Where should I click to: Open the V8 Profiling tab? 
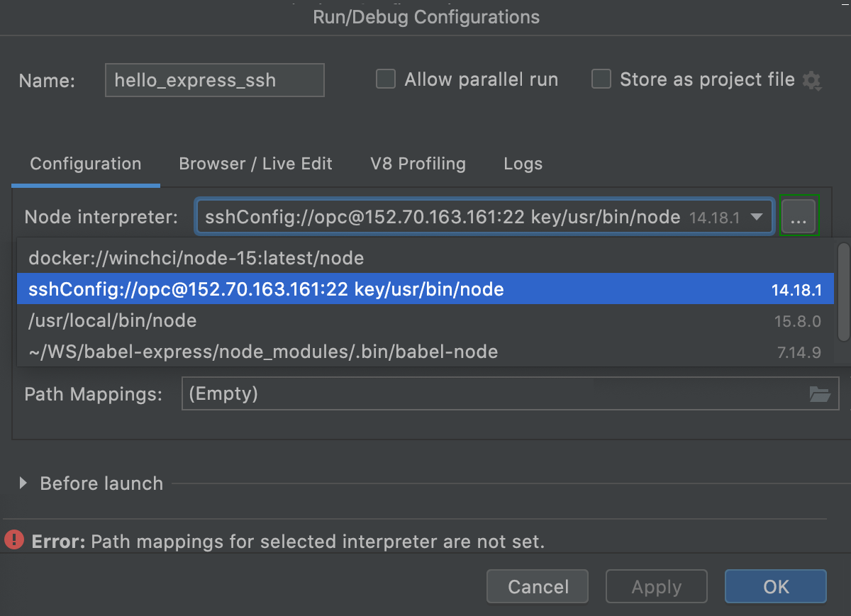[418, 164]
